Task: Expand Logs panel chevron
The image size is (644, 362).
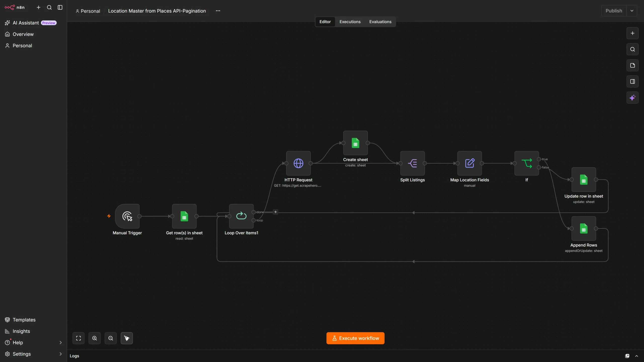Action: 636,356
